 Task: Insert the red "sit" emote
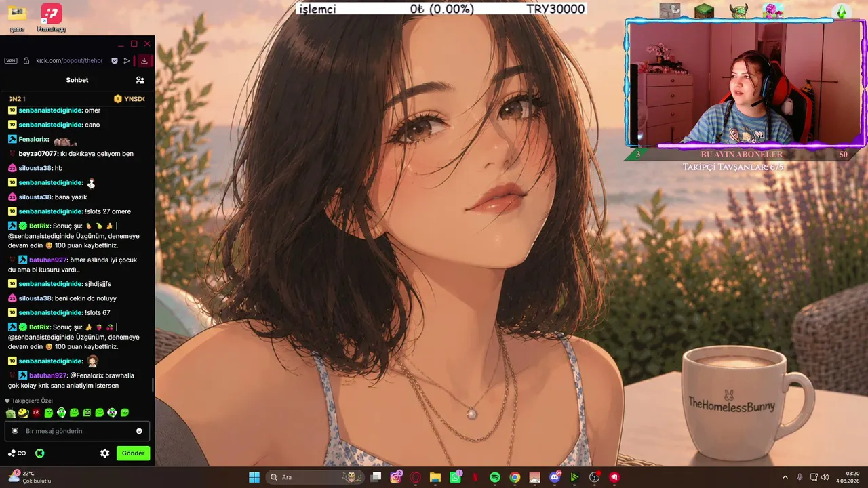36,413
